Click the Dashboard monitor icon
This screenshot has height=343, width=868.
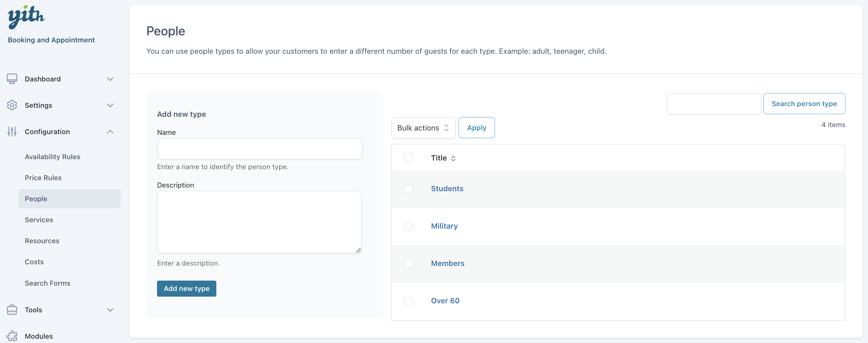tap(12, 79)
